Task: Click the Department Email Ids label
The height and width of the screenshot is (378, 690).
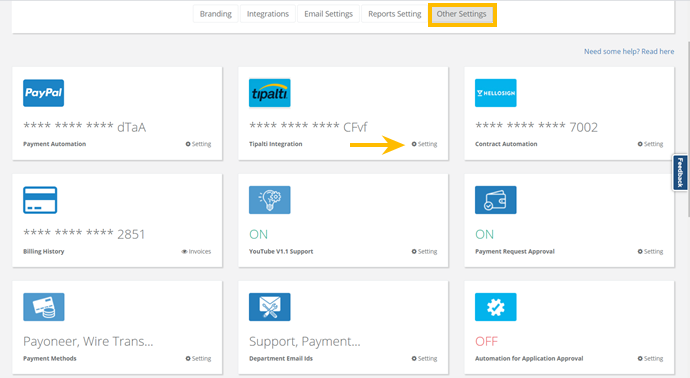Action: (281, 358)
